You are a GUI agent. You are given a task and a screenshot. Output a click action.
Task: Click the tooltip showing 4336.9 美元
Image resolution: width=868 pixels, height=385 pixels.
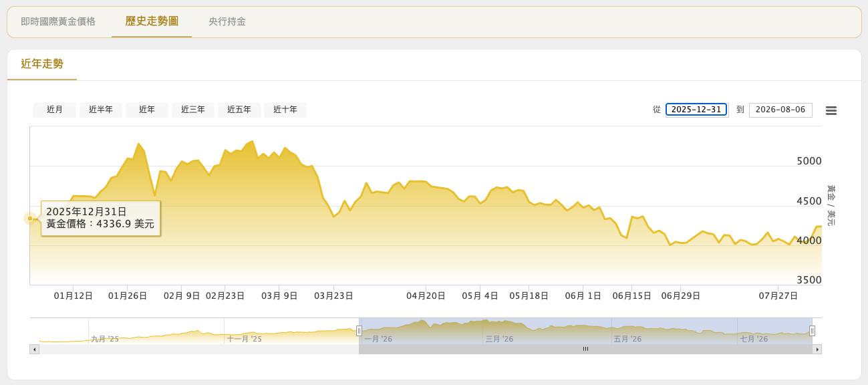[x=100, y=218]
